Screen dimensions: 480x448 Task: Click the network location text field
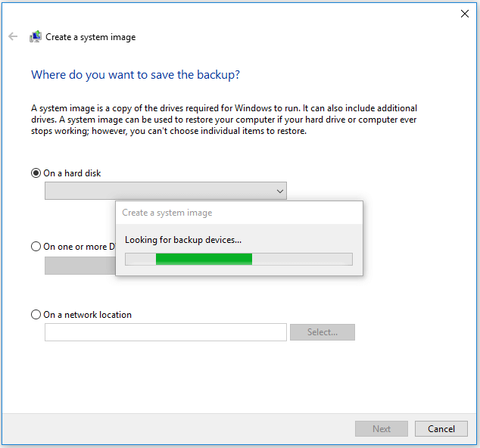click(165, 332)
